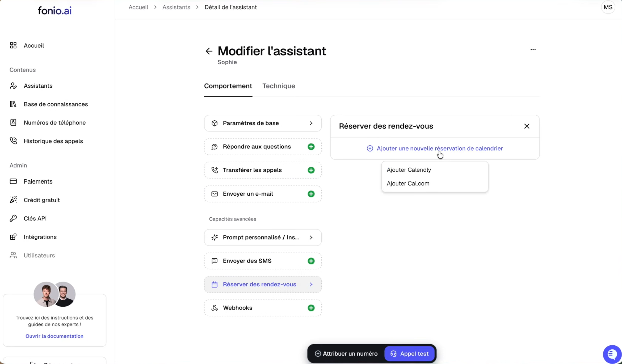The image size is (622, 364).
Task: Enable Envoyer des SMS with plus
Action: coord(311,261)
